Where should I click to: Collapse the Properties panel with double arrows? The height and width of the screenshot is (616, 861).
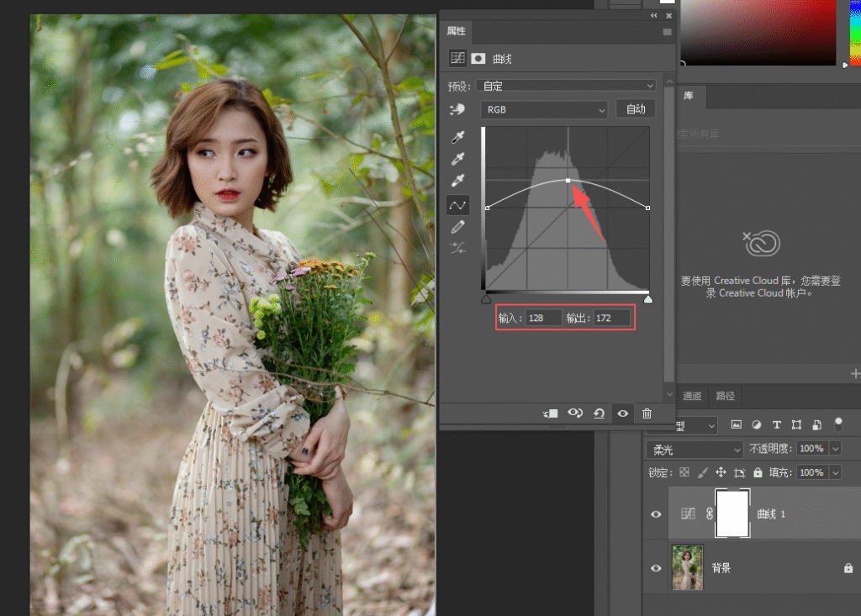coord(653,16)
